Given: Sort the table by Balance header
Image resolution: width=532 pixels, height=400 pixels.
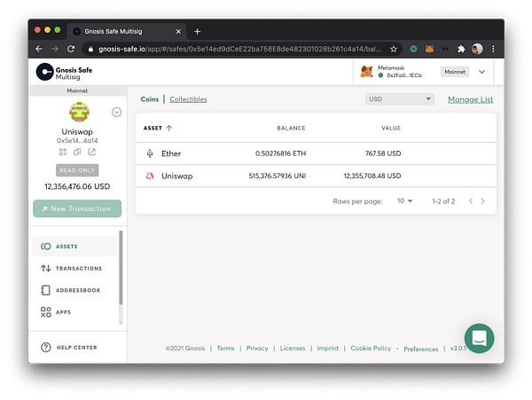Looking at the screenshot, I should pyautogui.click(x=291, y=129).
